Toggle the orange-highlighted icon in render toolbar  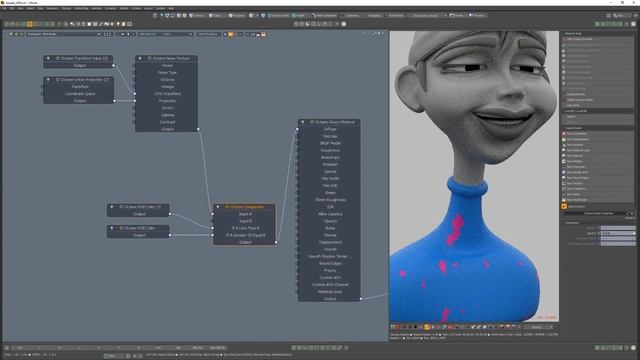(427, 327)
